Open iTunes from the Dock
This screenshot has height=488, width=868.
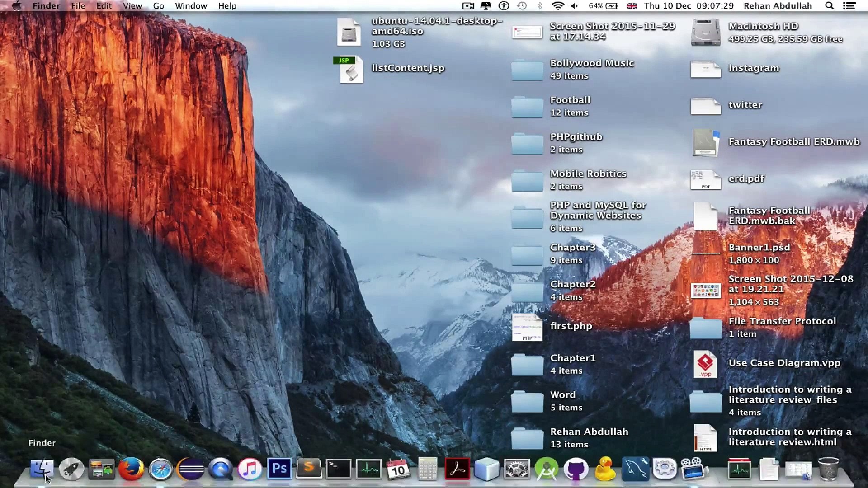pos(250,469)
